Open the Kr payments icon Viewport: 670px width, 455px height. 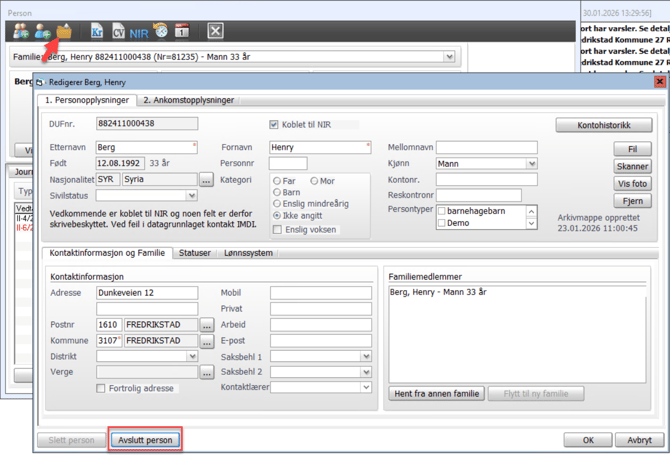(x=96, y=31)
